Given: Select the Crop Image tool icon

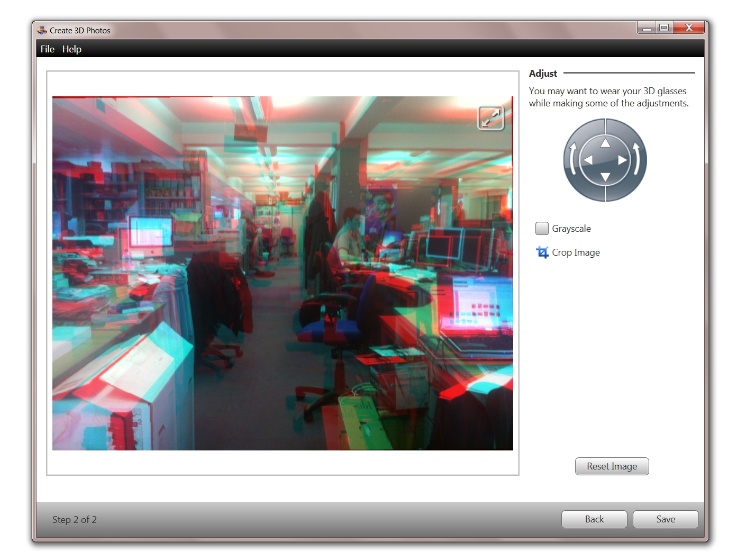Looking at the screenshot, I should click(x=542, y=252).
